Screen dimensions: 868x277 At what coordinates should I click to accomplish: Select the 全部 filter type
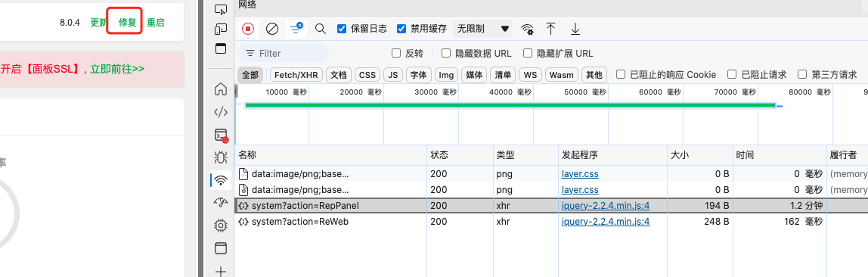[x=250, y=75]
